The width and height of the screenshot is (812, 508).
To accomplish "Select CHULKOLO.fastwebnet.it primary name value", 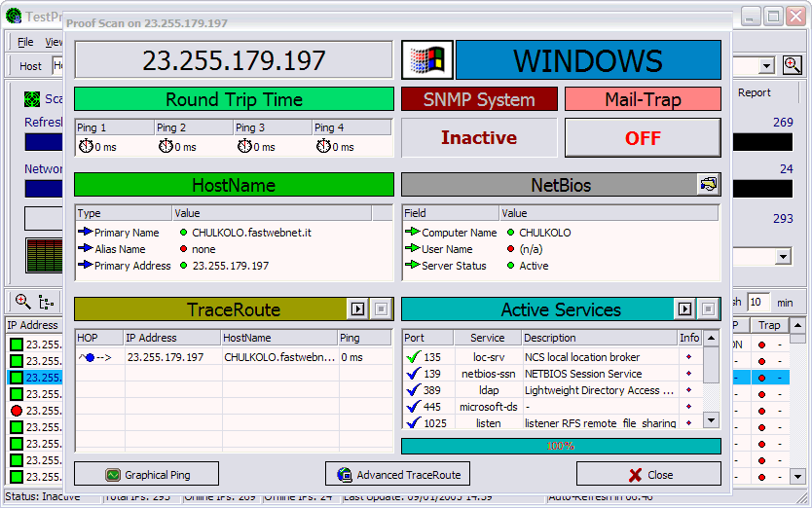I will point(251,233).
